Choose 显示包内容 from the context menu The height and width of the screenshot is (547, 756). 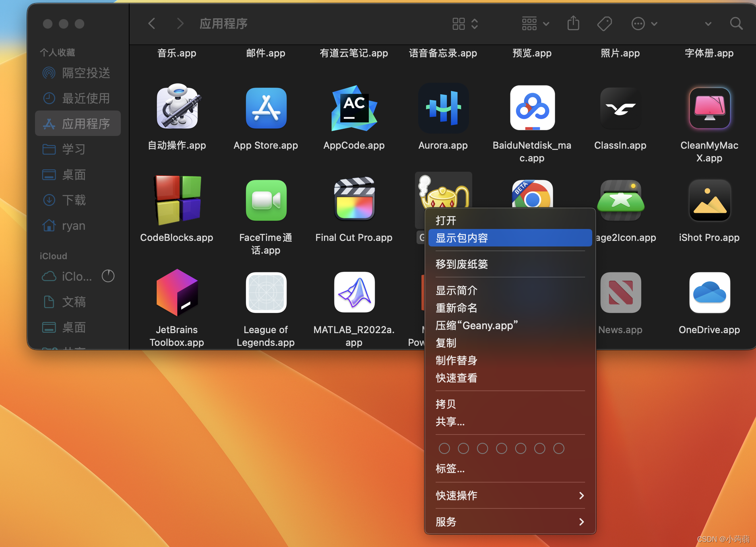[x=462, y=238]
